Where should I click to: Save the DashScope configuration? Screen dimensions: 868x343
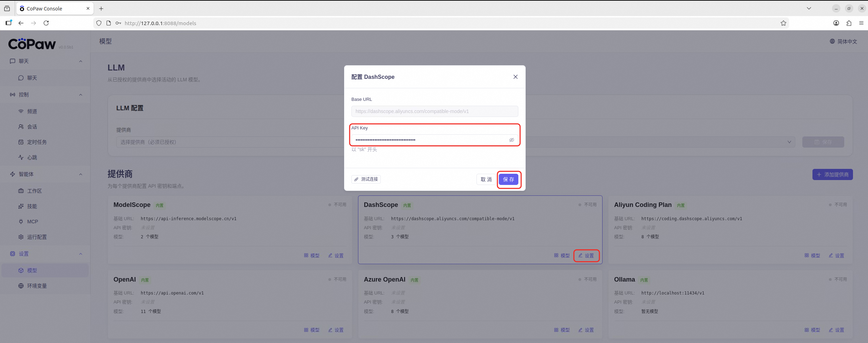pyautogui.click(x=509, y=179)
